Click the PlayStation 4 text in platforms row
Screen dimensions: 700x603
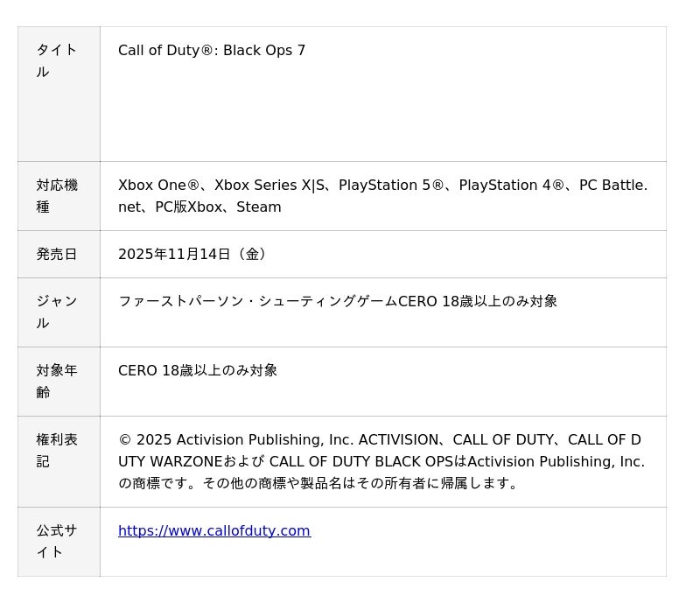tap(505, 186)
